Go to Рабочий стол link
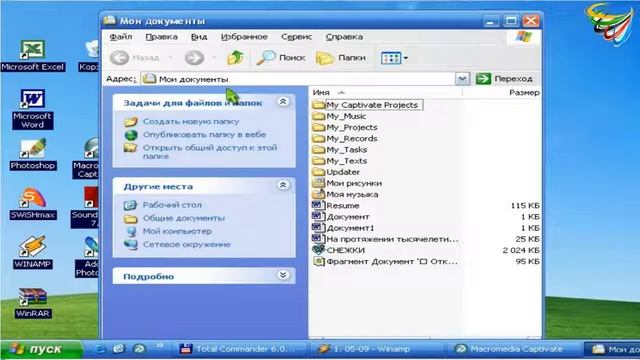Screen dimensions: 640x360 point(172,205)
